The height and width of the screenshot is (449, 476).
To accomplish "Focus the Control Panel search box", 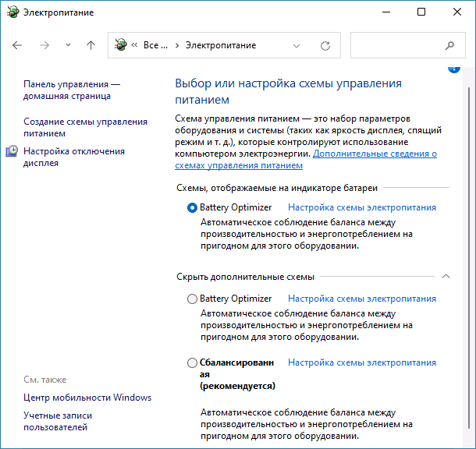I will pyautogui.click(x=407, y=45).
